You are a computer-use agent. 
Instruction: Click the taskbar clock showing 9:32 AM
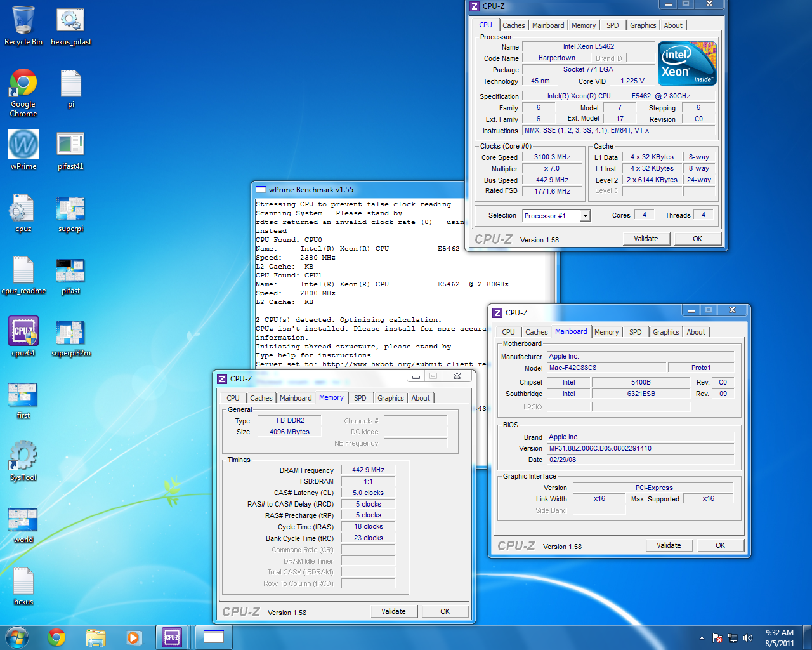click(780, 638)
